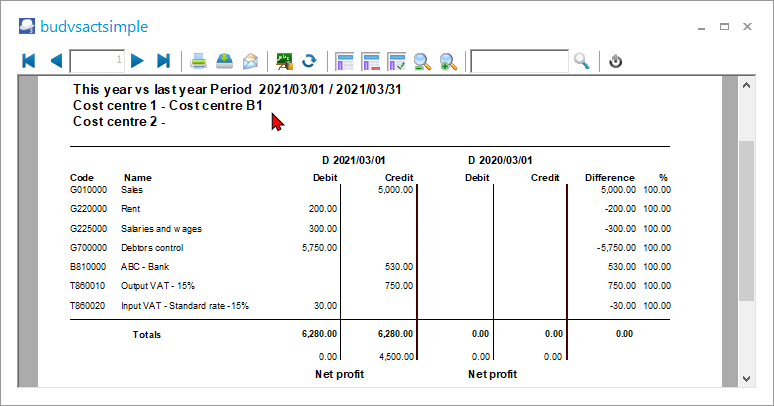774x406 pixels.
Task: Click the search magnifier beside text box
Action: (582, 61)
